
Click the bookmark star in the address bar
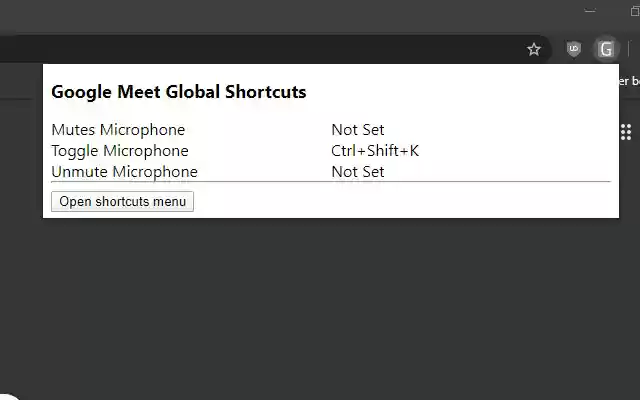coord(534,49)
